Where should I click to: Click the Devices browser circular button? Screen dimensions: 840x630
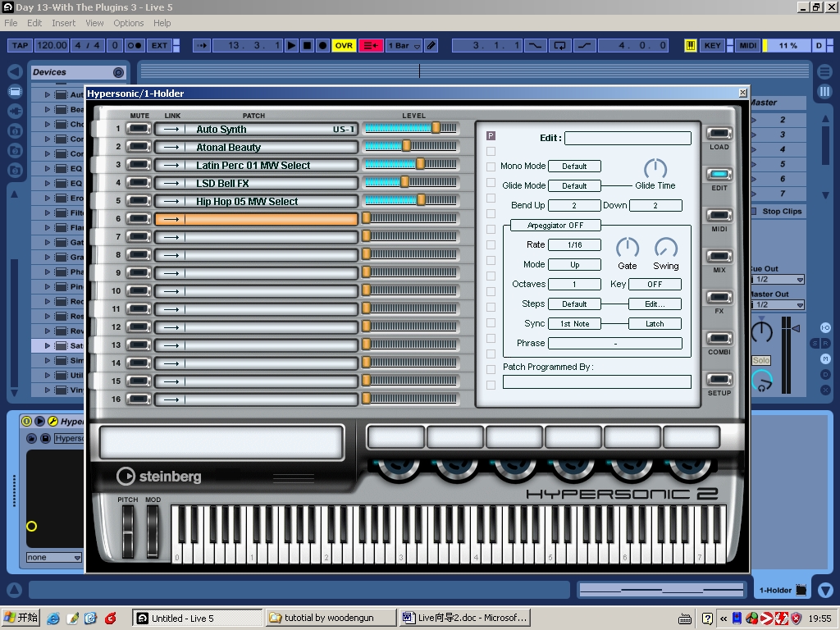pos(118,72)
